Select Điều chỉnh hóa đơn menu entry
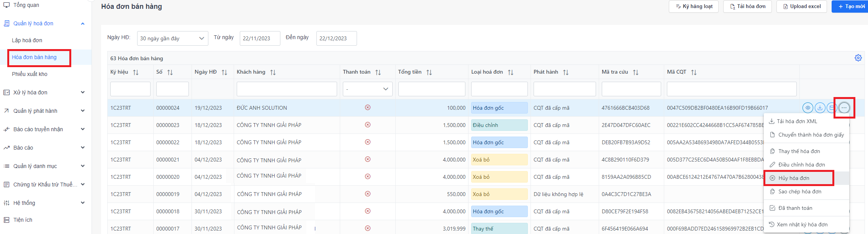Viewport: 868px width, 234px height. click(x=806, y=165)
